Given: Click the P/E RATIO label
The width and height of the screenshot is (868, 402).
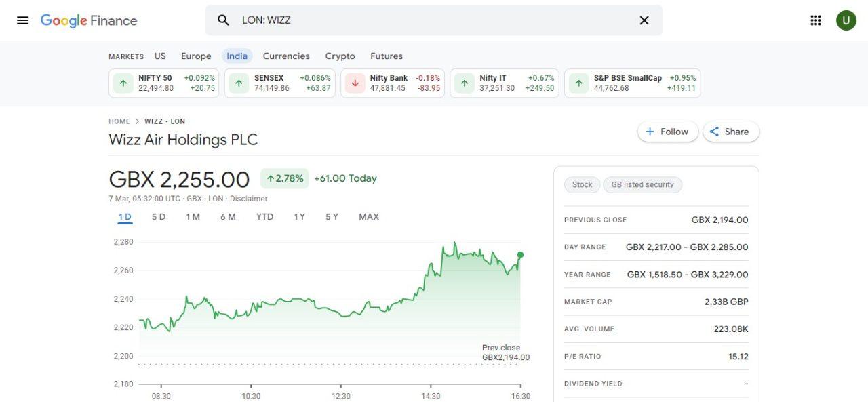Looking at the screenshot, I should coord(583,357).
